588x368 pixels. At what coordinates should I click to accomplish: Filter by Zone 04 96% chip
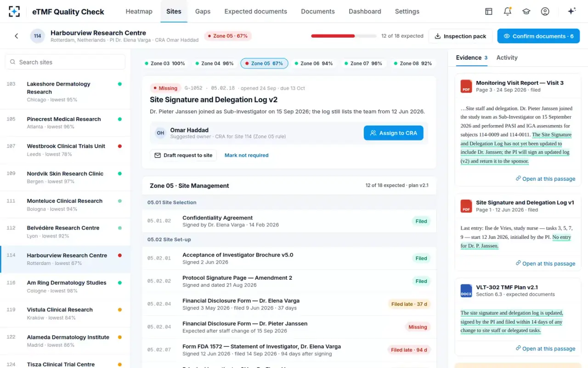click(215, 63)
